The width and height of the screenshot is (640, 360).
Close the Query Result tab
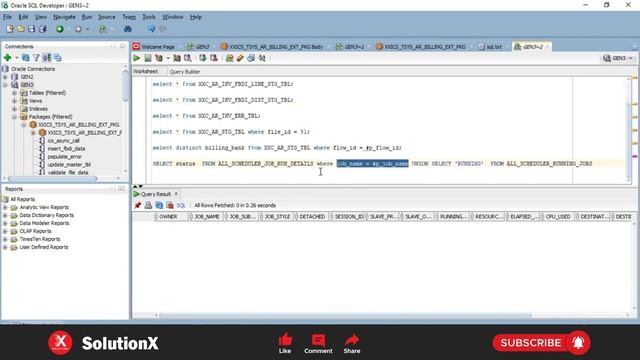point(176,193)
